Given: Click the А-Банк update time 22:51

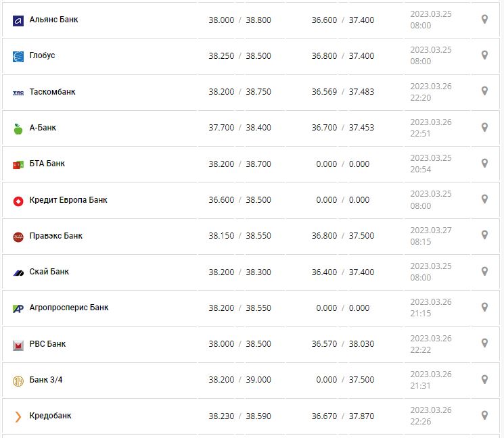Looking at the screenshot, I should pyautogui.click(x=420, y=133).
